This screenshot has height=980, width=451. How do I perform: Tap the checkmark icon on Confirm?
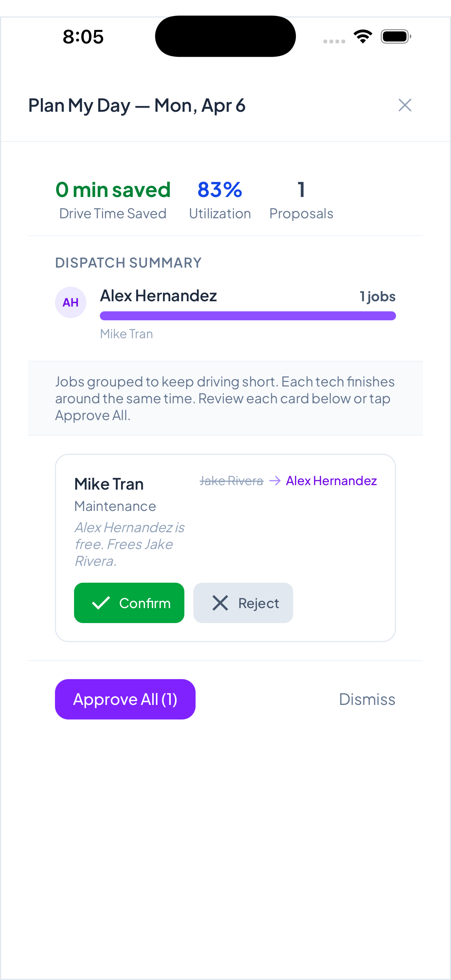point(101,603)
